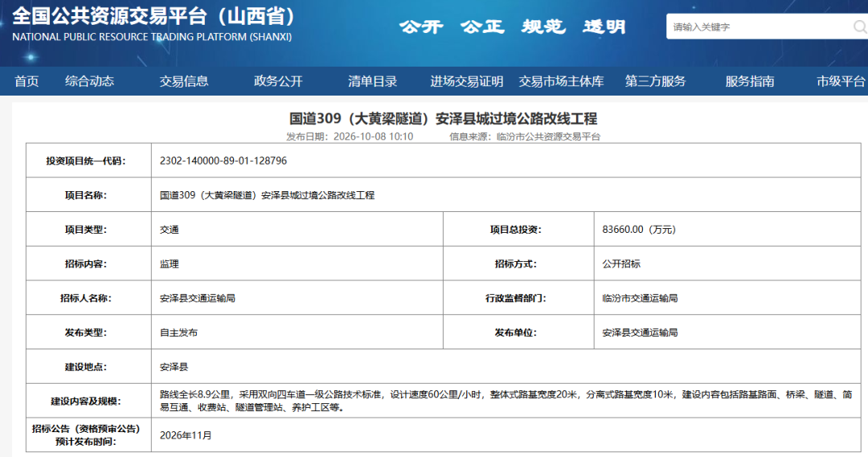Click the search magnifier icon
Screen dimensions: 868x457
click(x=860, y=27)
